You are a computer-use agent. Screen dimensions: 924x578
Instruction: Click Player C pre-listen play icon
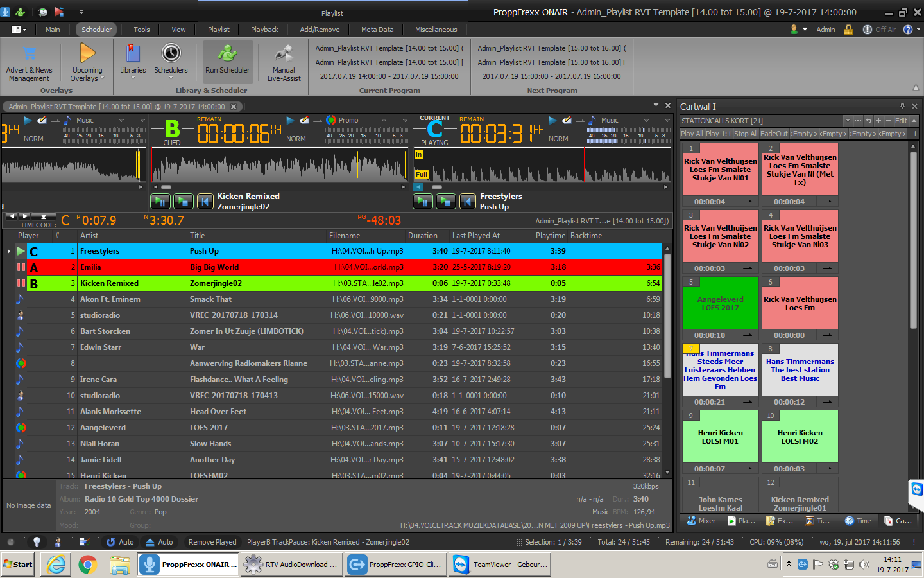point(552,120)
